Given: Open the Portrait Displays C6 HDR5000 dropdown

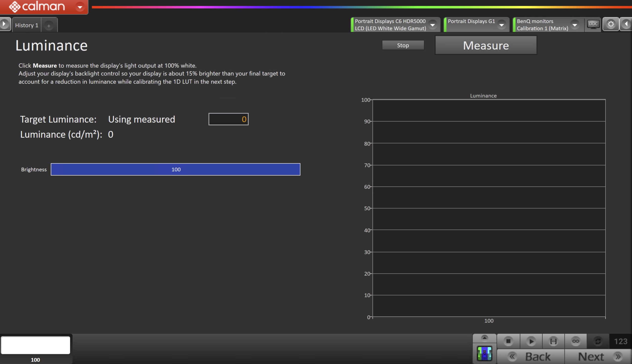Looking at the screenshot, I should (432, 25).
